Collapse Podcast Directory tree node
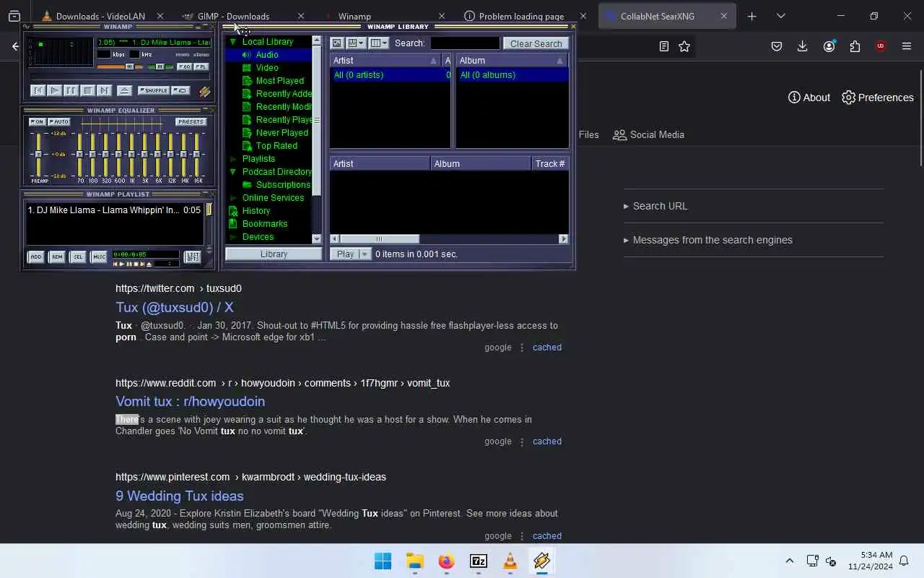The height and width of the screenshot is (578, 924). click(x=233, y=172)
